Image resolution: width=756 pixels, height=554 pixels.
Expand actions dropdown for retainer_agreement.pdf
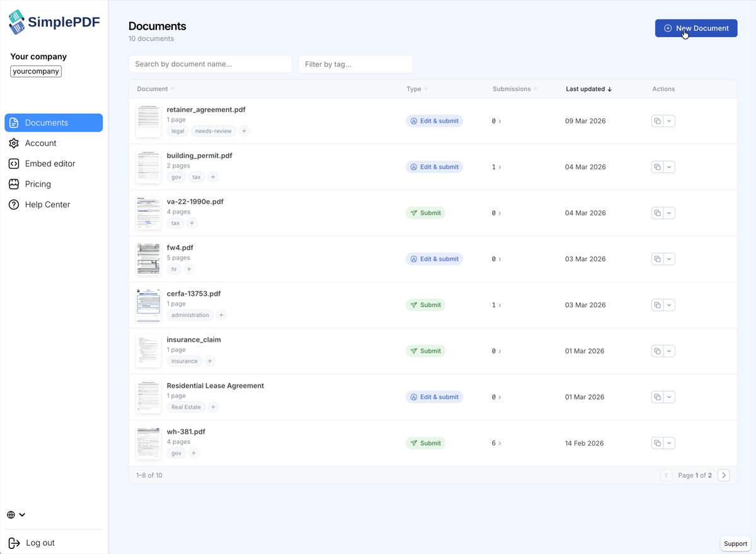pos(669,121)
